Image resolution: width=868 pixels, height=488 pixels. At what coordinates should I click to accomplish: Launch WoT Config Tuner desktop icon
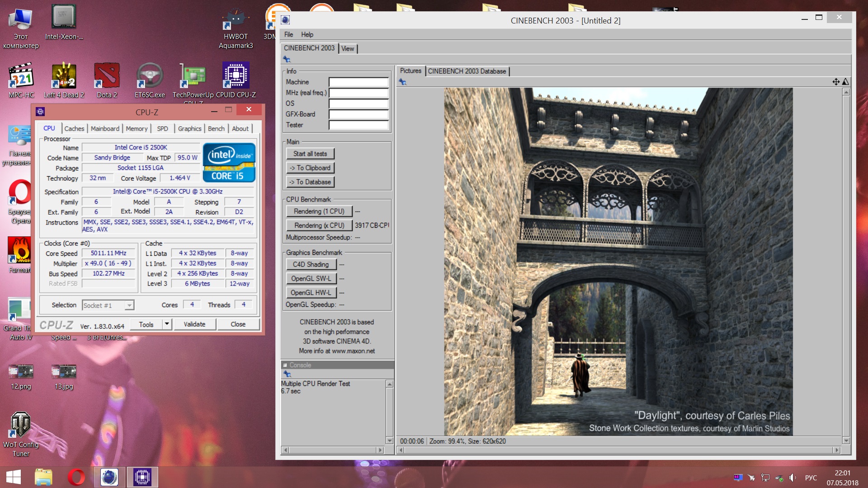point(21,434)
